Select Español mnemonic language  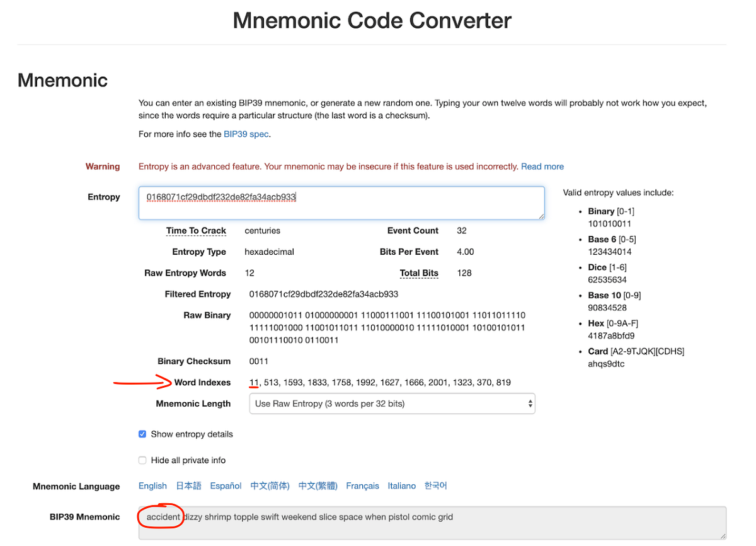(226, 485)
